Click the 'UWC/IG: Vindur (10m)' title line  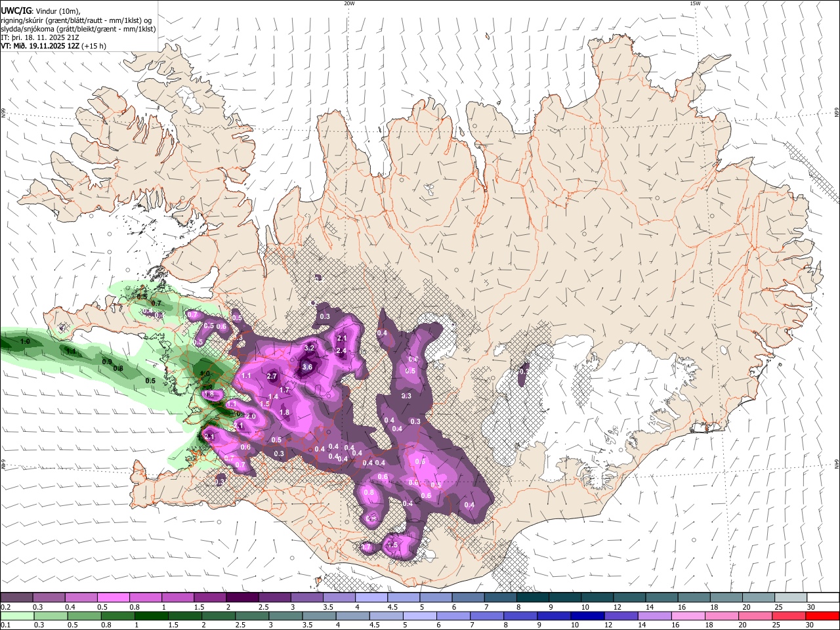point(41,11)
